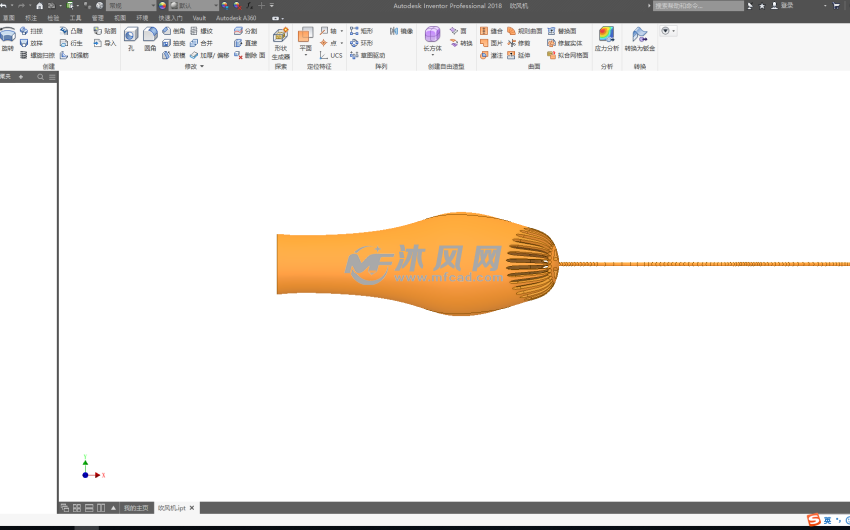Open the 环境 ribbon tab

(142, 18)
